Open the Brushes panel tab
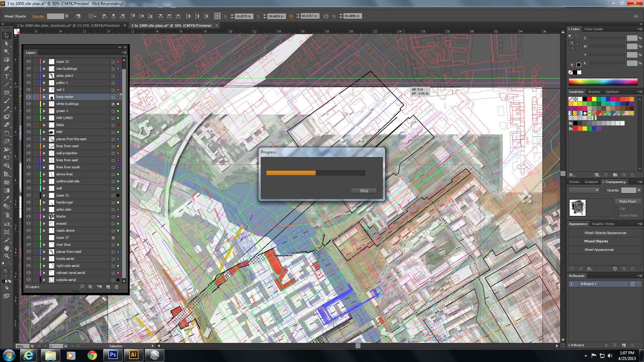Viewport: 644px width, 362px height. (594, 92)
